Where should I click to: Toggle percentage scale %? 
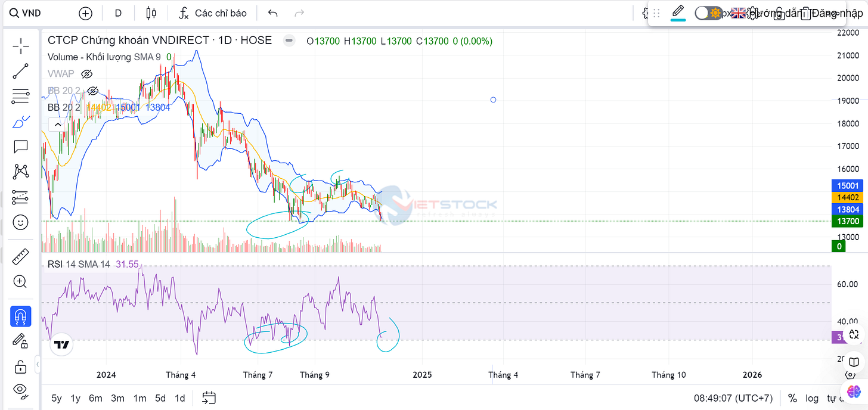792,398
